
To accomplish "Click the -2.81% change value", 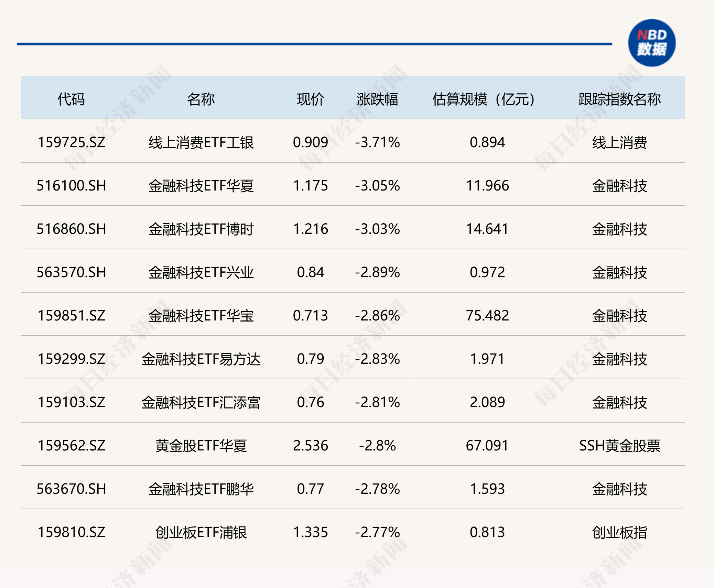I will coord(377,402).
